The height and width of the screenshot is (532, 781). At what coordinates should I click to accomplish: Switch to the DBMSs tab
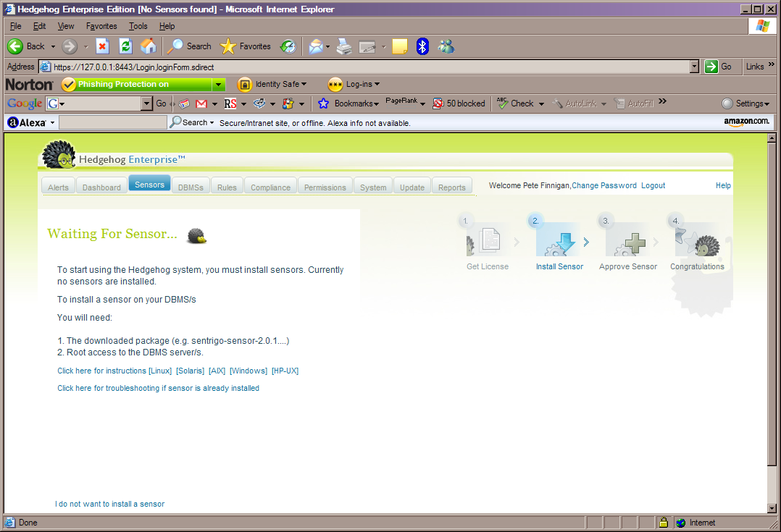tap(191, 187)
